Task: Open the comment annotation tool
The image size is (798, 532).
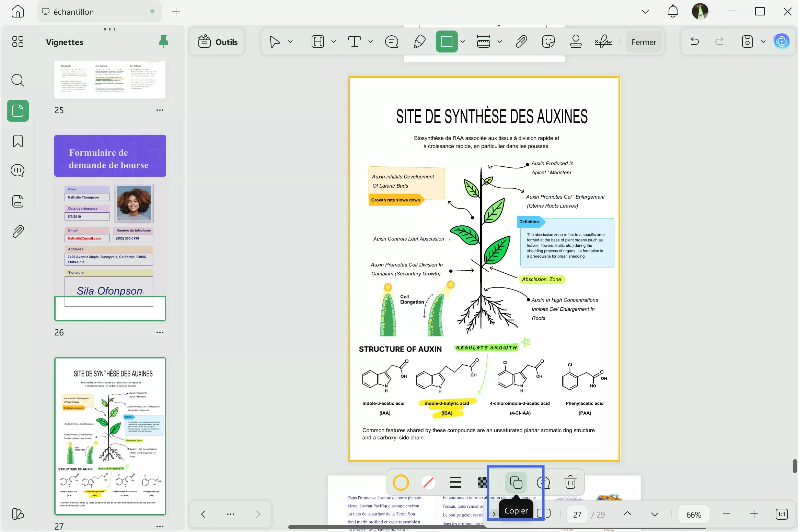Action: [391, 41]
